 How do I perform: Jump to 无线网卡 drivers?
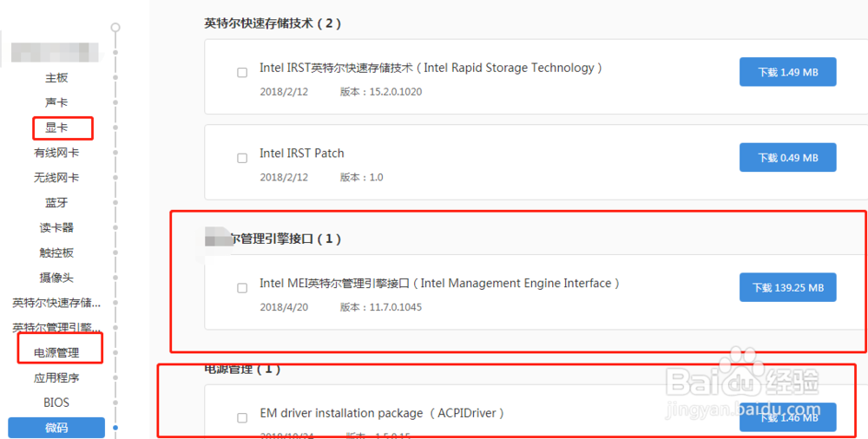pos(56,178)
